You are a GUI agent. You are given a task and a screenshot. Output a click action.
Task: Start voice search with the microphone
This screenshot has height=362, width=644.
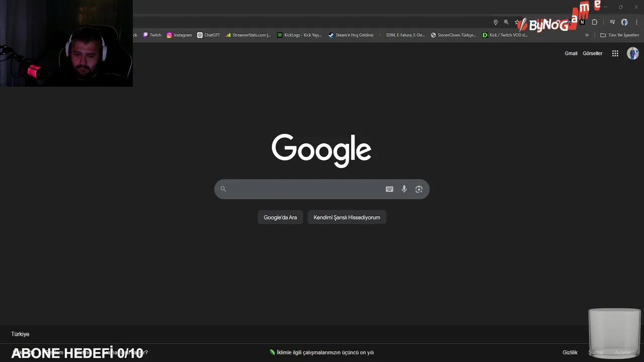tap(404, 189)
